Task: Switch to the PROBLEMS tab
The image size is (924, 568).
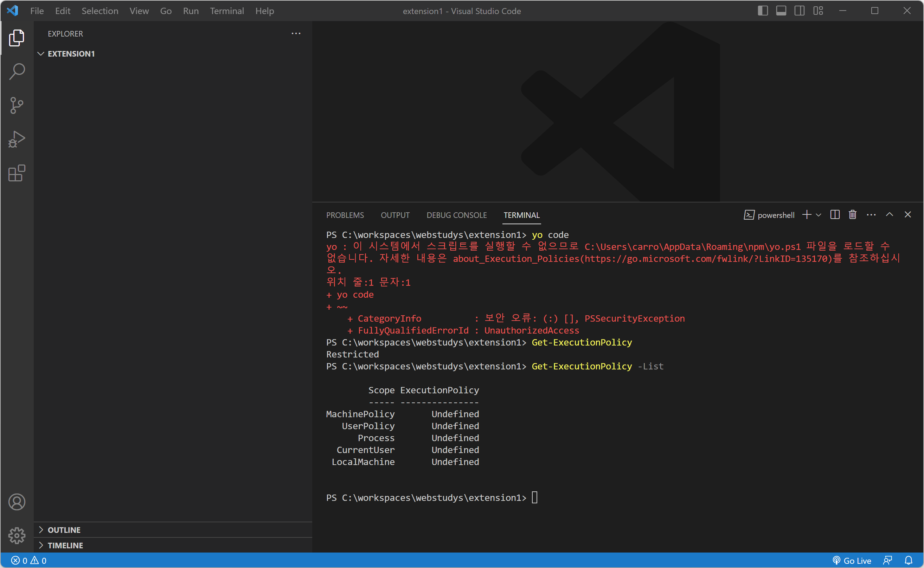Action: (345, 215)
